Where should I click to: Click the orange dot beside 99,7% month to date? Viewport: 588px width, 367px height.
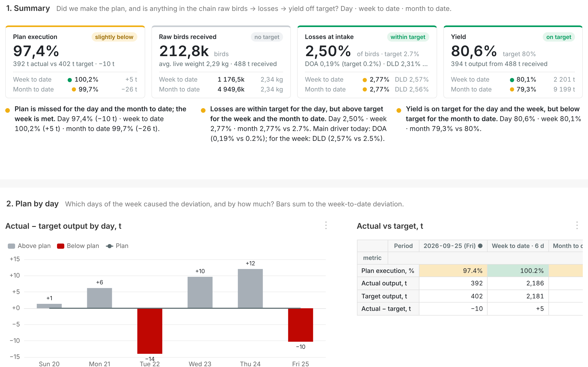coord(74,90)
